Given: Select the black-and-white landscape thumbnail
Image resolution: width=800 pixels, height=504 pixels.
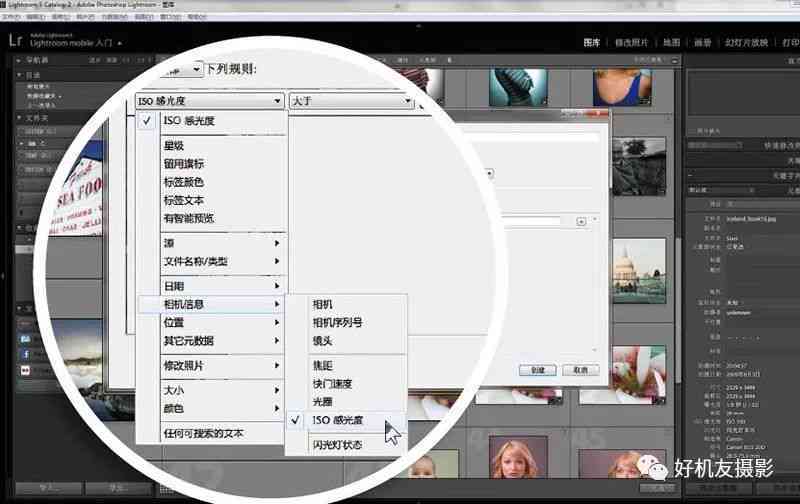Looking at the screenshot, I should (639, 166).
